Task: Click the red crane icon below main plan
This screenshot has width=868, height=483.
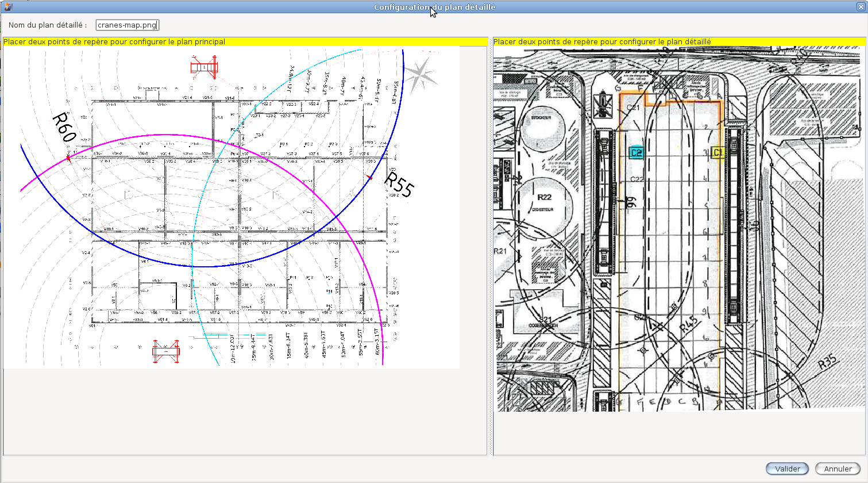Action: [165, 350]
